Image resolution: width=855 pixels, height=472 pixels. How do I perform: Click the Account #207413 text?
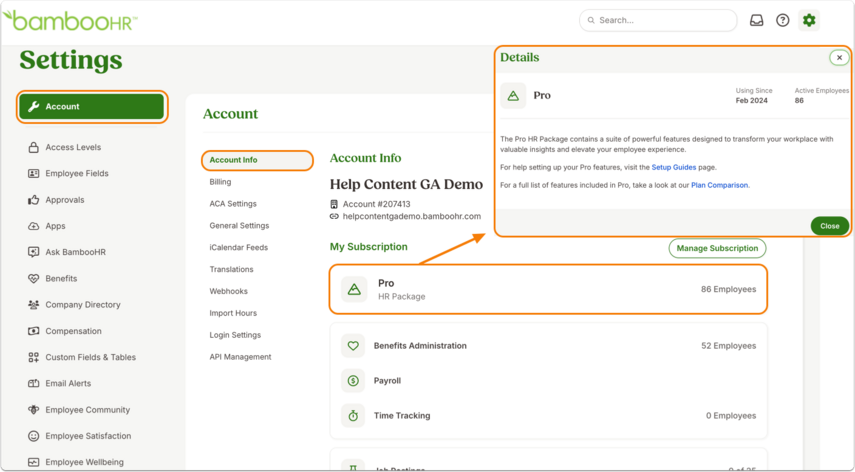coord(376,204)
